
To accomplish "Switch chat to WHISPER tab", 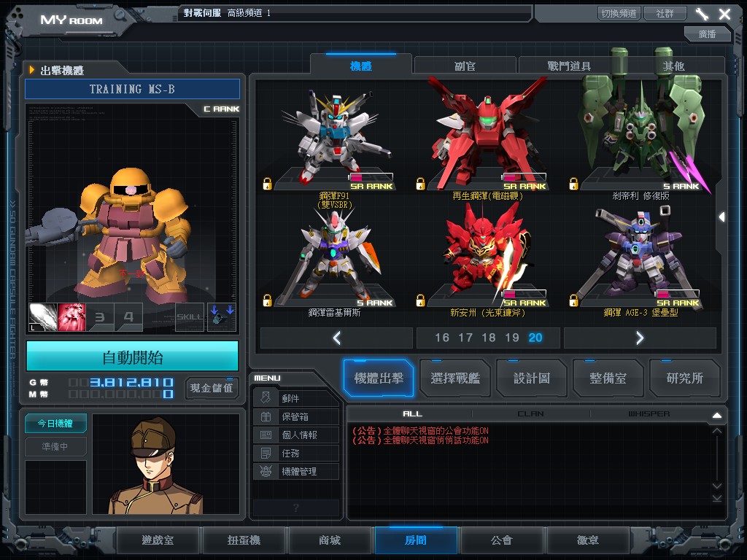I will (x=649, y=414).
